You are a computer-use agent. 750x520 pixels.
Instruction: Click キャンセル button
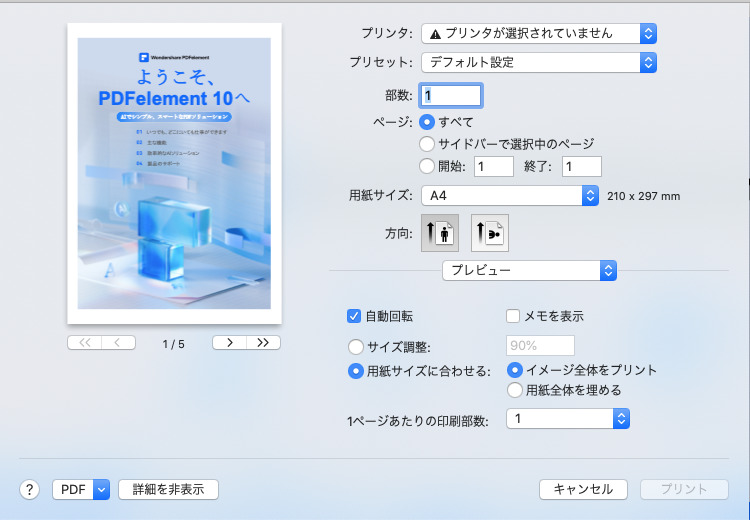coord(583,489)
